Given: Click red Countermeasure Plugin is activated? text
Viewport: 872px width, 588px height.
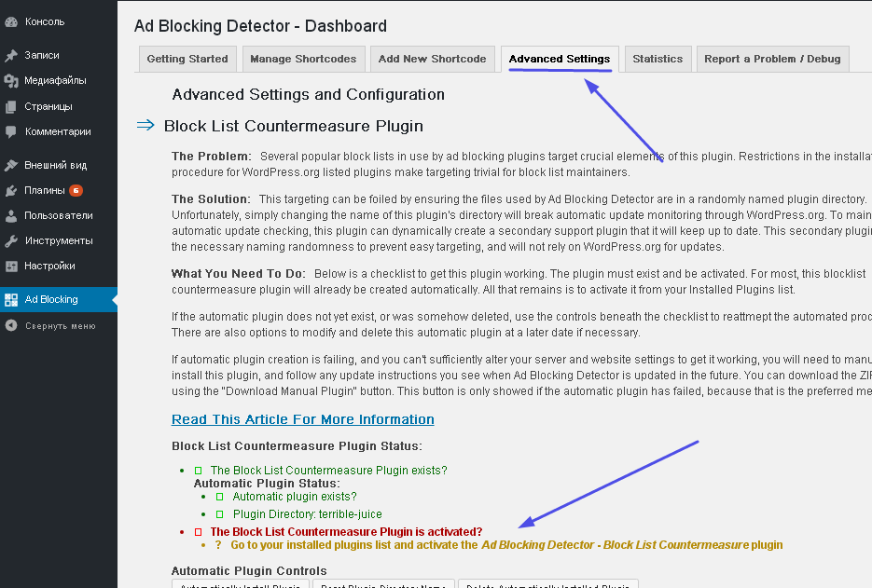Looking at the screenshot, I should click(x=346, y=532).
